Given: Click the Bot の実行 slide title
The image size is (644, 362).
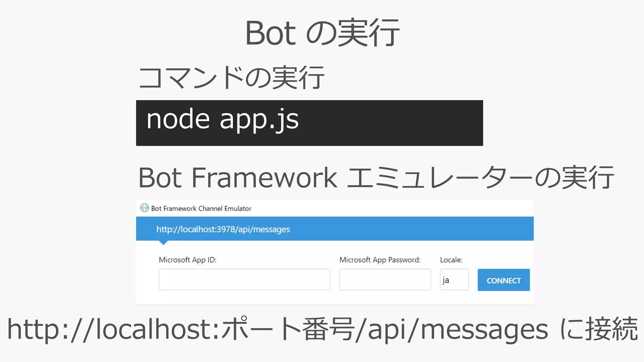Looking at the screenshot, I should tap(322, 33).
